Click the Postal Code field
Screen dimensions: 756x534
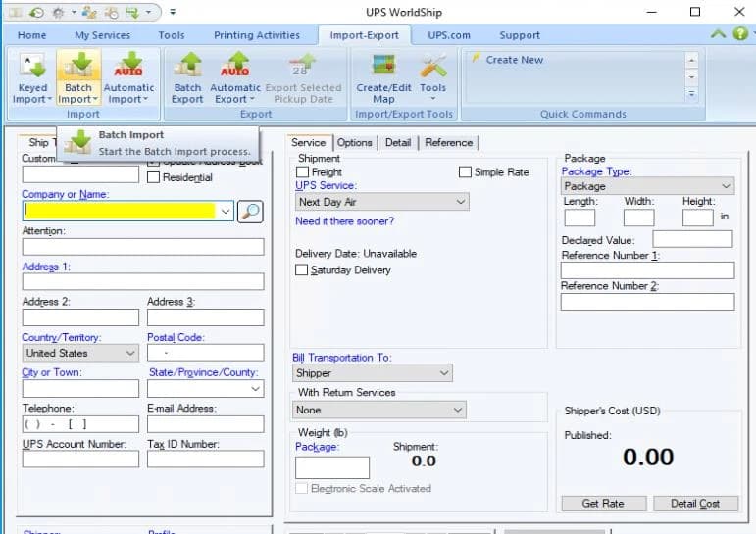click(x=205, y=353)
